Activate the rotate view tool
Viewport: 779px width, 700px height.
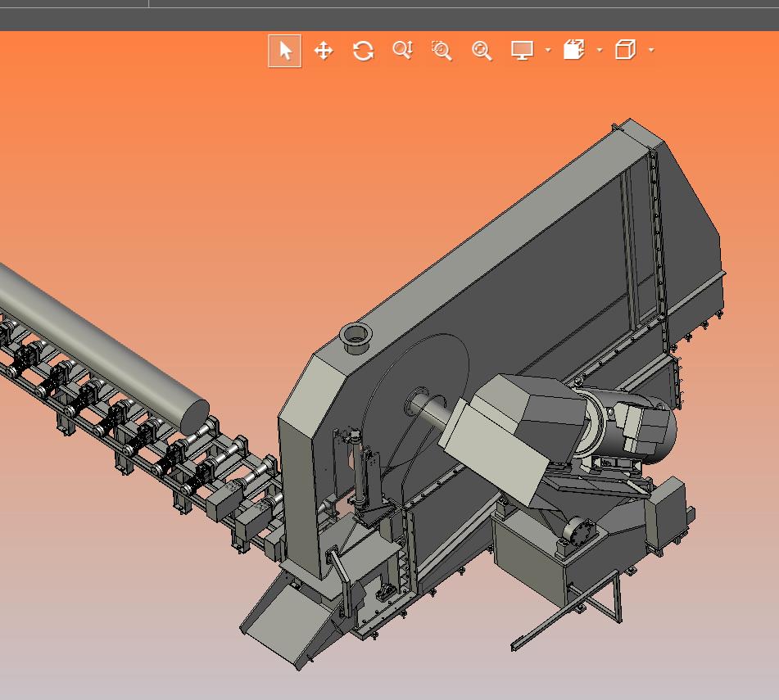point(363,51)
